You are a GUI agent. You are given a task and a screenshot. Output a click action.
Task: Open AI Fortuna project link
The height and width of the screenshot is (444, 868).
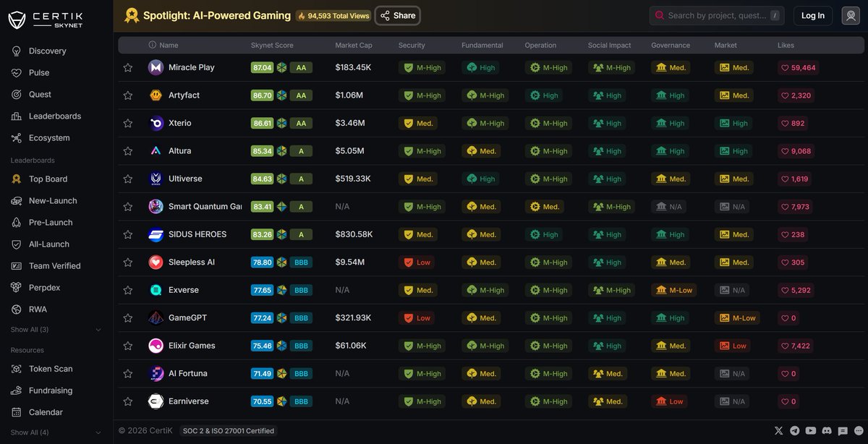point(188,374)
